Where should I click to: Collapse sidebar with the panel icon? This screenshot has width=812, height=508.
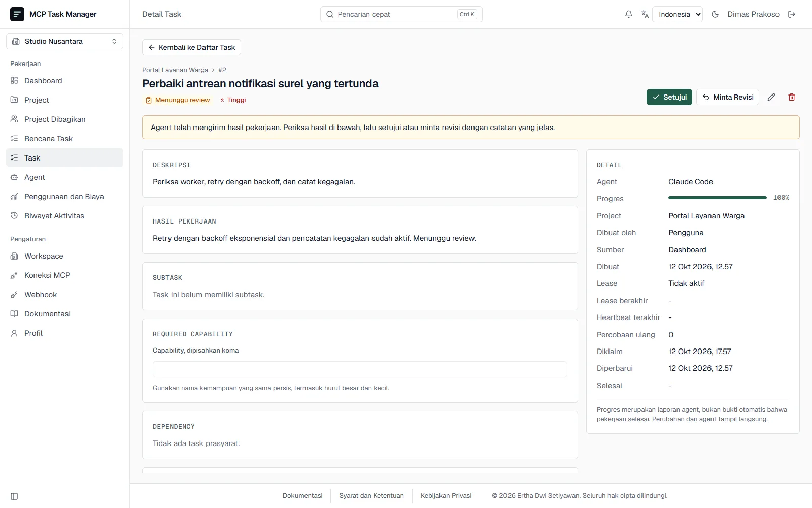click(14, 496)
